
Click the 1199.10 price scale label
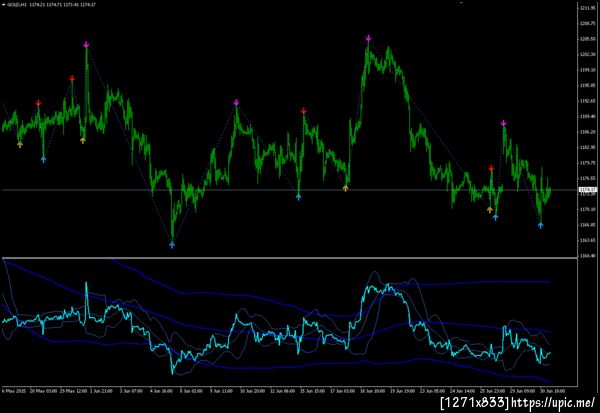pyautogui.click(x=587, y=70)
